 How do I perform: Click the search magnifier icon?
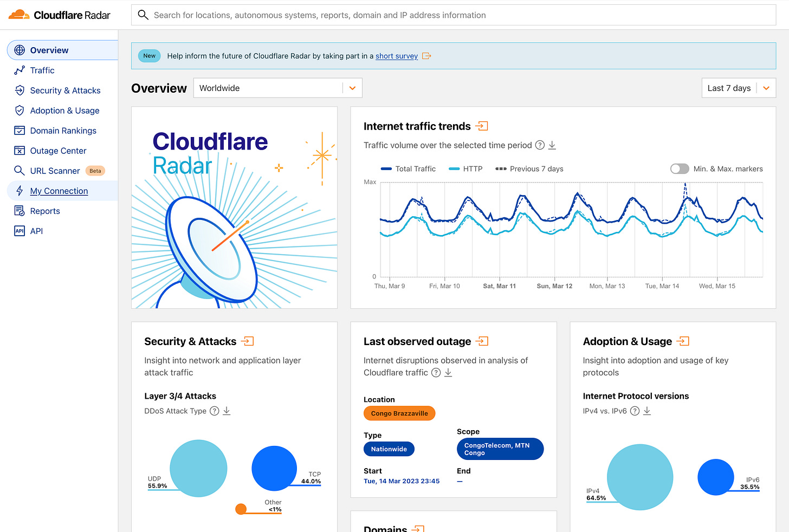143,15
